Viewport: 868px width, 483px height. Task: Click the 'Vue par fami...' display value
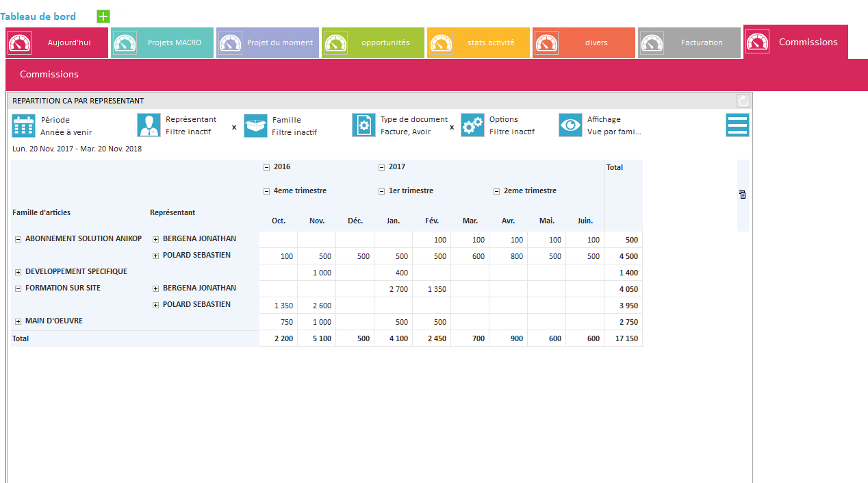tap(614, 132)
